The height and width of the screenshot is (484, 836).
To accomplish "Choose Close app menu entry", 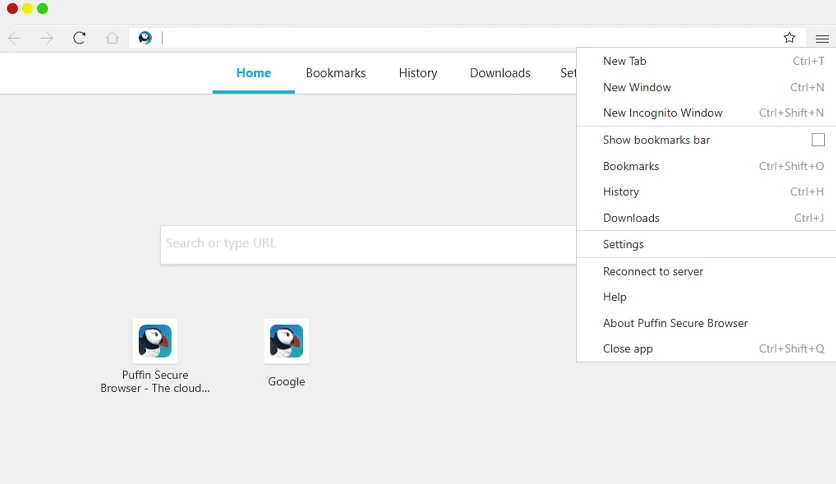I will coord(706,349).
